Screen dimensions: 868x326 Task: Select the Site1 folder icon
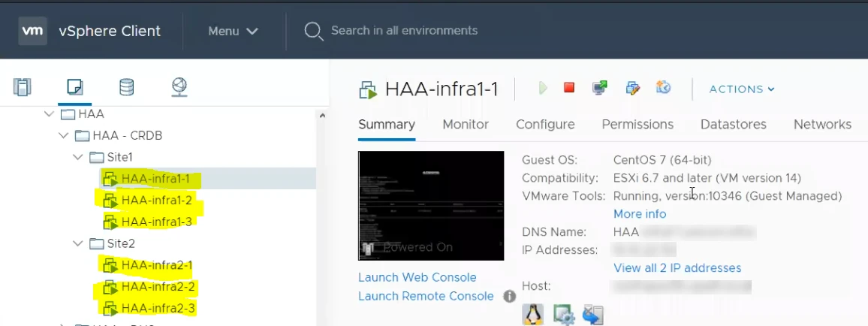pos(97,157)
